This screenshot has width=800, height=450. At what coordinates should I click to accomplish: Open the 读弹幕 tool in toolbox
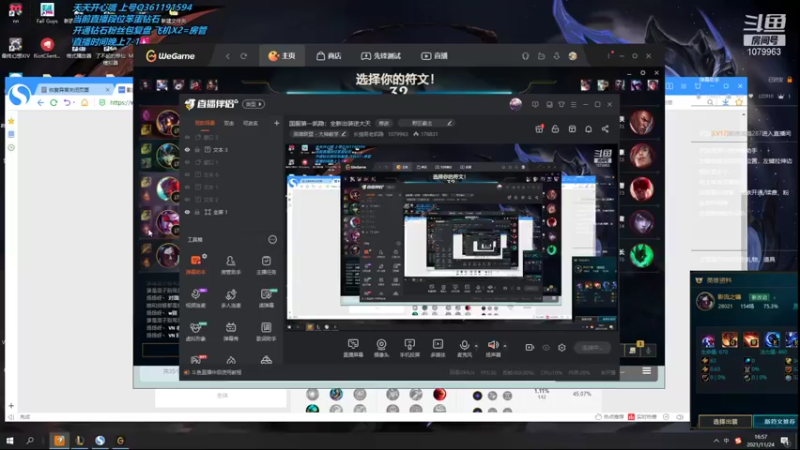tap(266, 298)
